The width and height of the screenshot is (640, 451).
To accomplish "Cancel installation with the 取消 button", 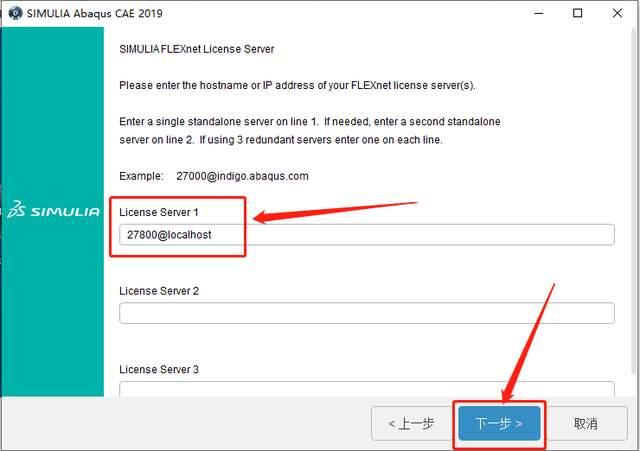I will 586,424.
